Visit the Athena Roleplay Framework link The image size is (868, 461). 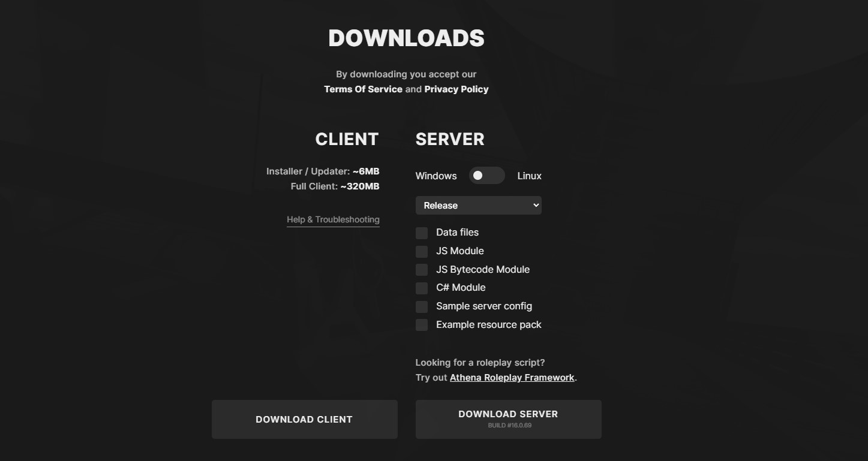pyautogui.click(x=512, y=378)
